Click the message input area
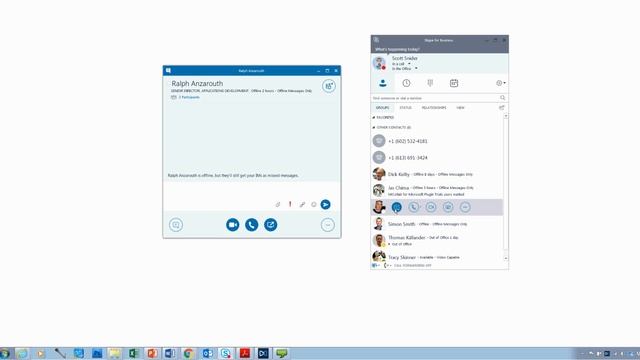The height and width of the screenshot is (360, 640). click(251, 191)
